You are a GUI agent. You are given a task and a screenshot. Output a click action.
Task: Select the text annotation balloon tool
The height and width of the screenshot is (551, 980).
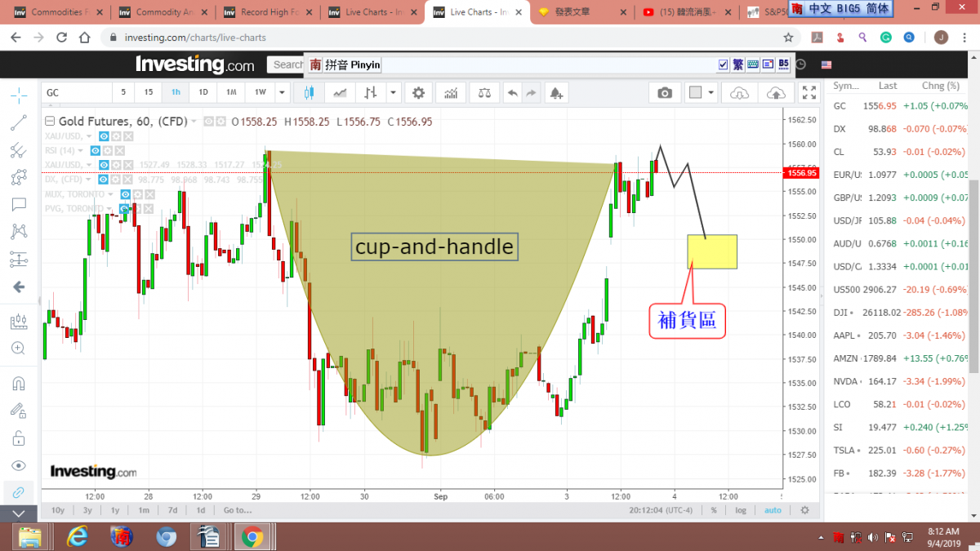pyautogui.click(x=18, y=205)
